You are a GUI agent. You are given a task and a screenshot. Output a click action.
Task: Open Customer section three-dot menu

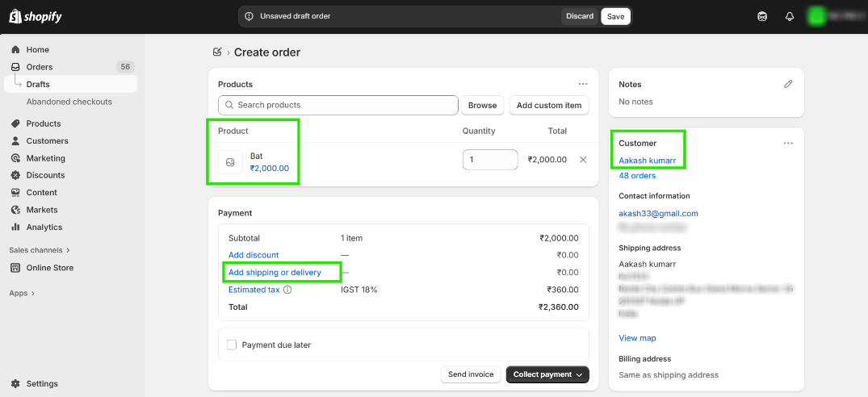point(788,144)
